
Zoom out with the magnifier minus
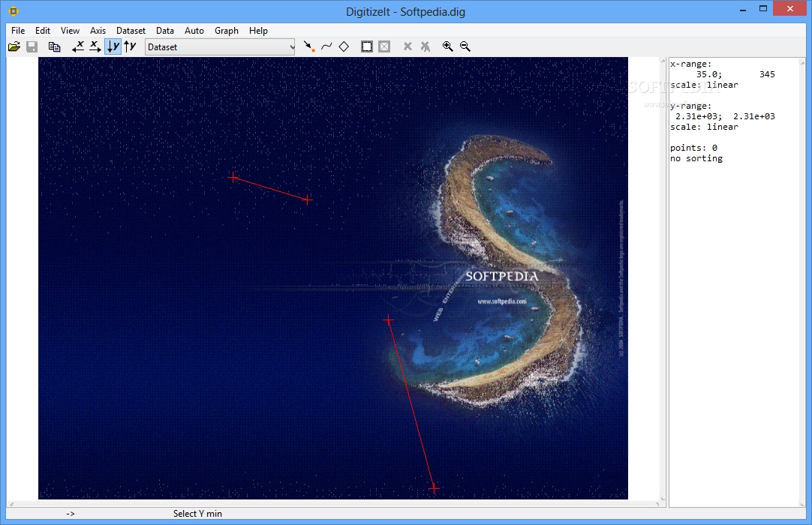click(465, 46)
